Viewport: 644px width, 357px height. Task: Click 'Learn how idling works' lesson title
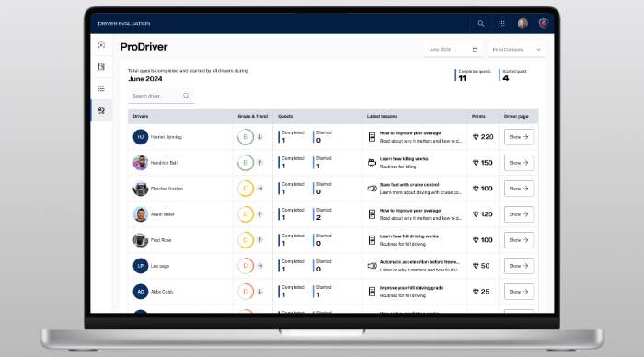[x=404, y=159]
